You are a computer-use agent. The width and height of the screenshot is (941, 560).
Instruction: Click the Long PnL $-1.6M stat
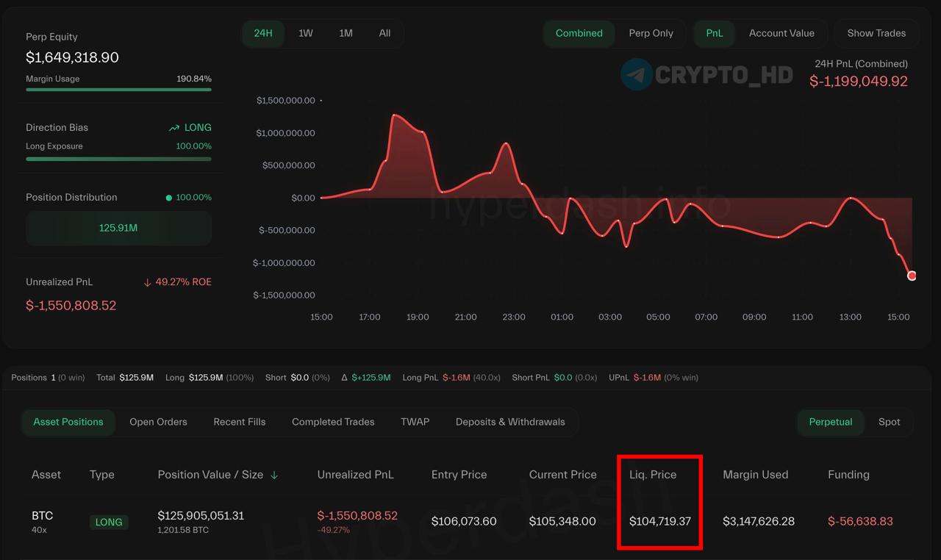click(451, 377)
